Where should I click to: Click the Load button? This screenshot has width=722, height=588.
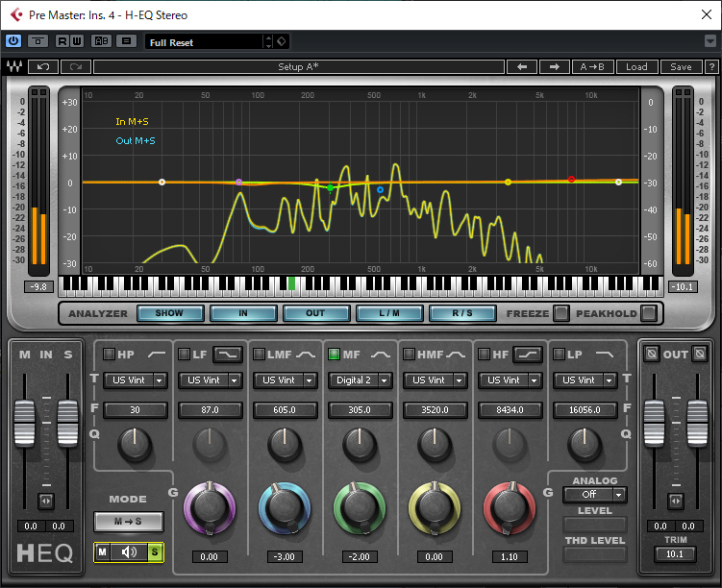(636, 67)
